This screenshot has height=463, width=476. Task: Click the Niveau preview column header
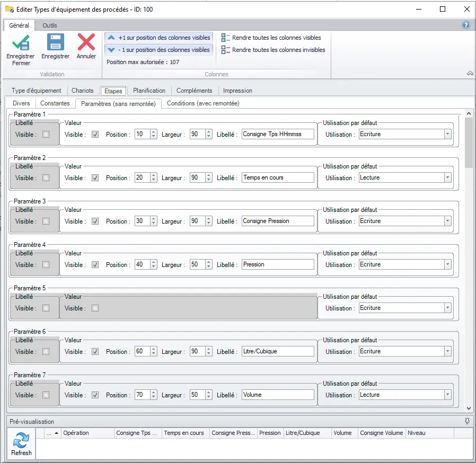[x=429, y=433]
